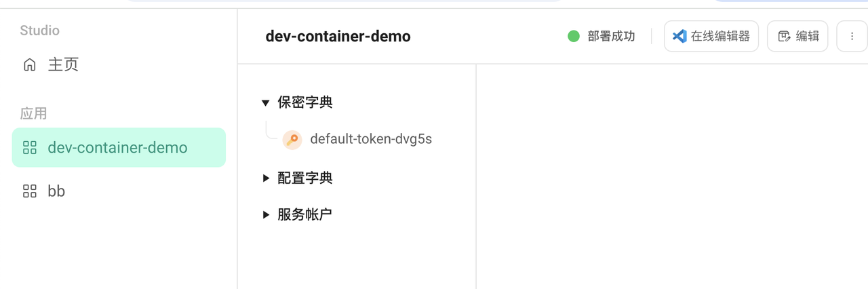Expand the 配置字典 section triangle
This screenshot has height=289, width=868.
pyautogui.click(x=266, y=178)
